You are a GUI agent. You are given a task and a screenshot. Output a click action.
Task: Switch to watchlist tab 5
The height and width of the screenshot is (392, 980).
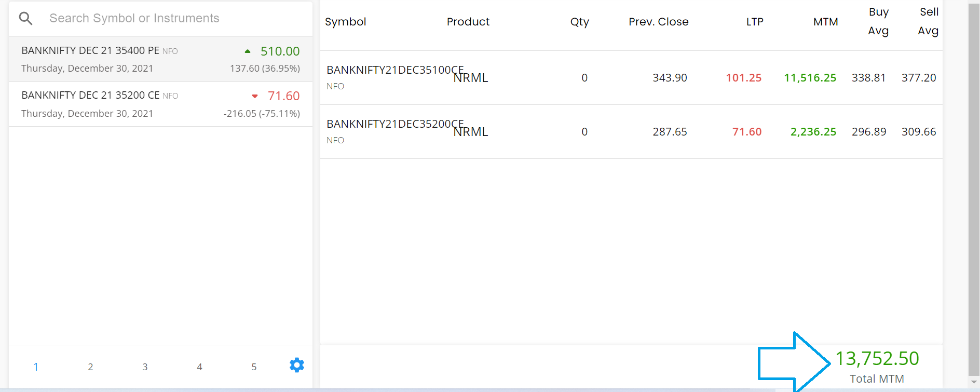pos(254,367)
